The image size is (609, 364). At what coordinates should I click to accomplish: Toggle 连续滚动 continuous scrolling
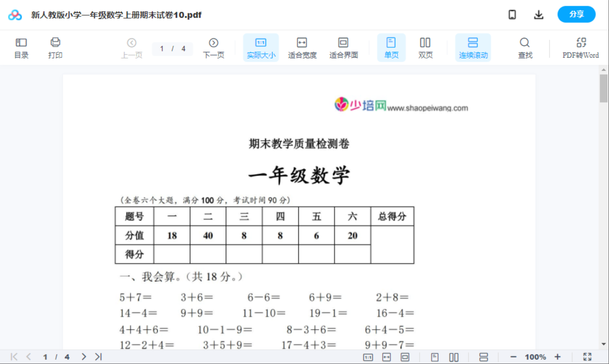click(x=473, y=47)
